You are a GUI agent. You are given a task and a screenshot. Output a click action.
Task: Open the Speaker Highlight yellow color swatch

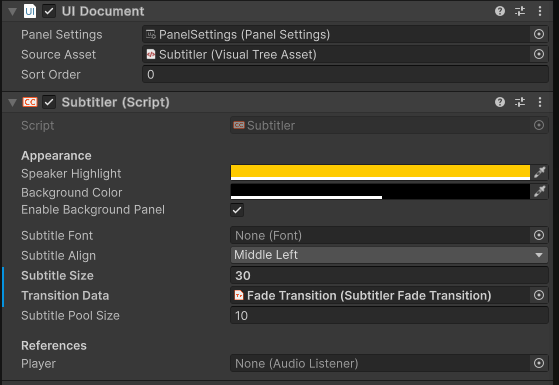click(x=380, y=172)
